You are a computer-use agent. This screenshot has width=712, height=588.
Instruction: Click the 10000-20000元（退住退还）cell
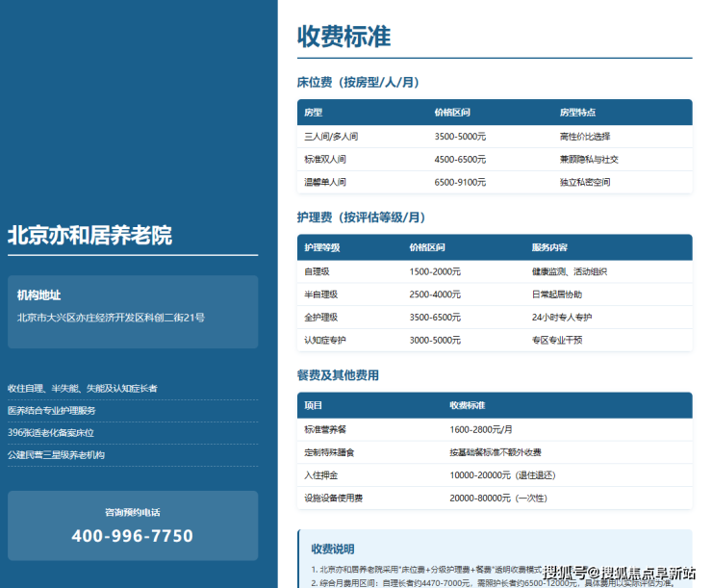click(502, 475)
